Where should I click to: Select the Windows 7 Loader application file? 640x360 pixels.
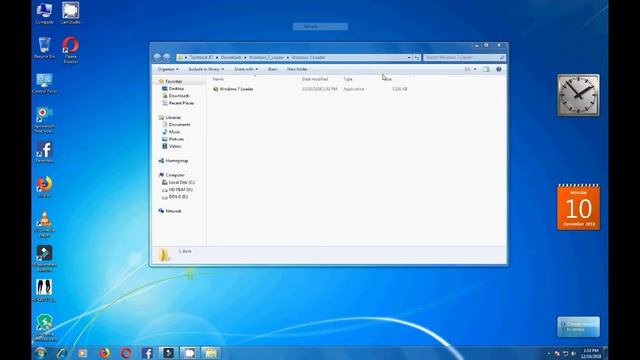233,89
